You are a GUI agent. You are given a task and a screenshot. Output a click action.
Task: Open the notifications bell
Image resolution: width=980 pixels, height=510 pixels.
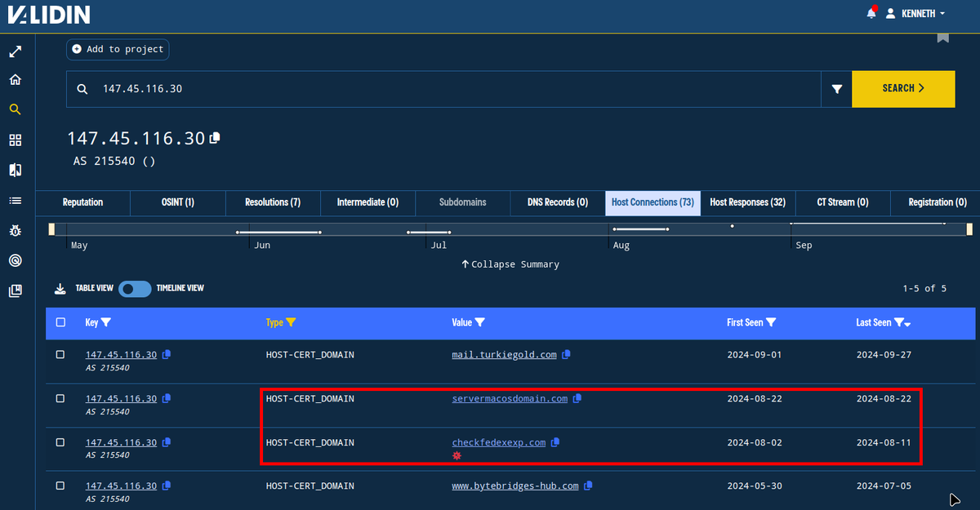tap(871, 13)
